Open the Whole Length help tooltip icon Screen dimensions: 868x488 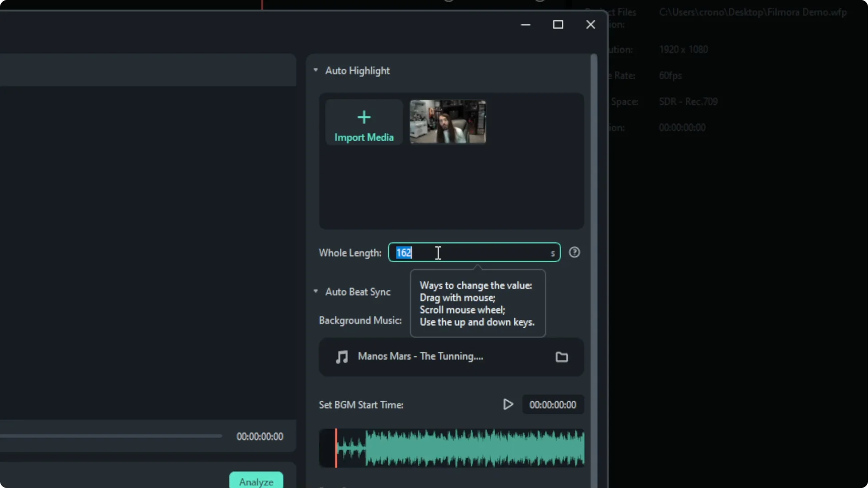(574, 252)
